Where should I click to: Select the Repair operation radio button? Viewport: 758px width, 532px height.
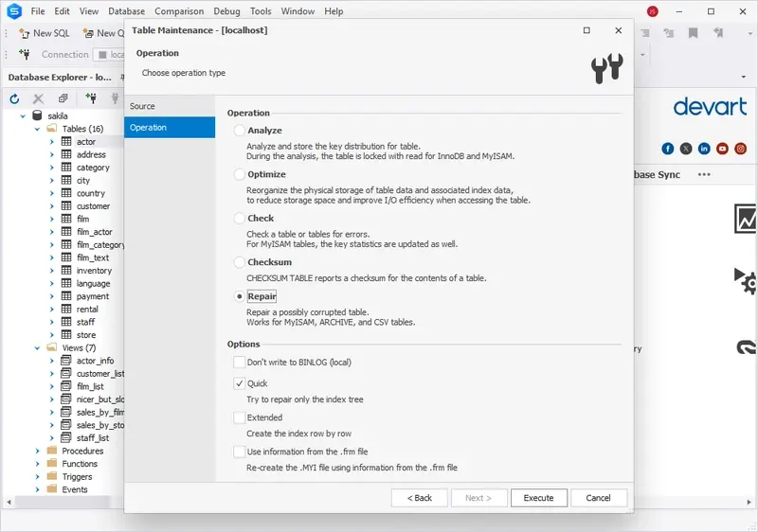240,296
